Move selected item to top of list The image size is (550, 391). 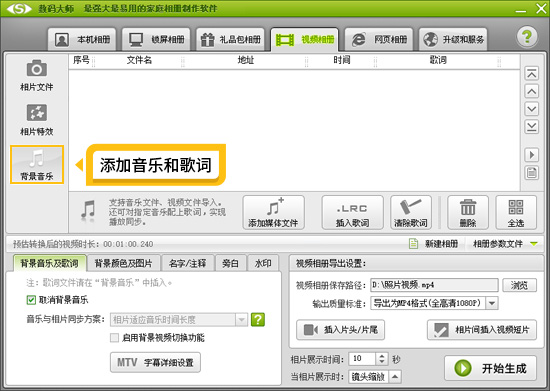tap(531, 73)
